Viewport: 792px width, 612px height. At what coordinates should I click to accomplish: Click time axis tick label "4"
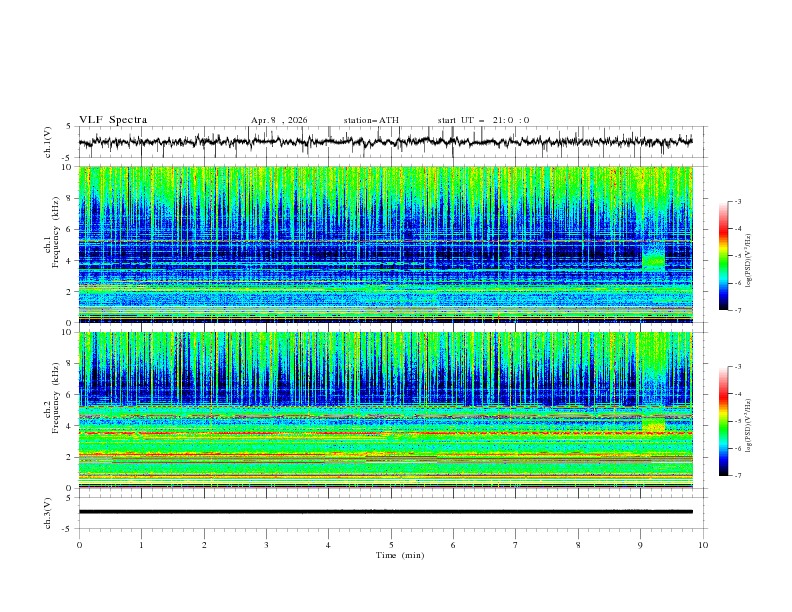(328, 545)
